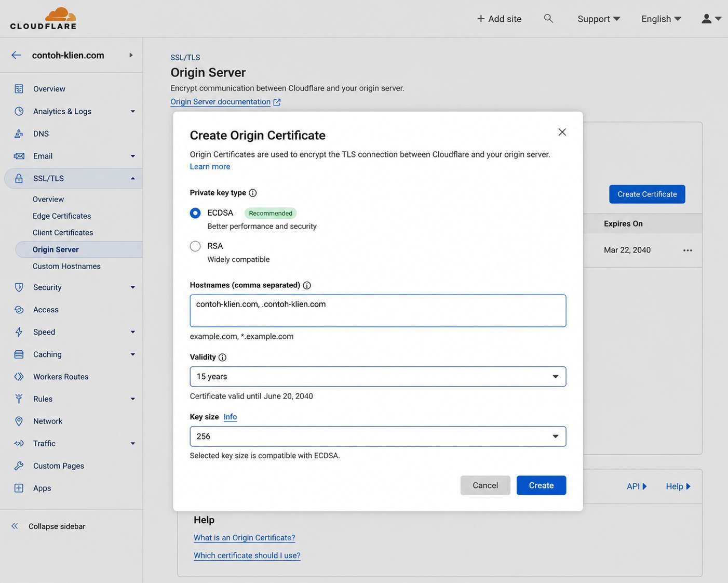Image resolution: width=728 pixels, height=583 pixels.
Task: Collapse the SSL/TLS section arrow
Action: 133,179
